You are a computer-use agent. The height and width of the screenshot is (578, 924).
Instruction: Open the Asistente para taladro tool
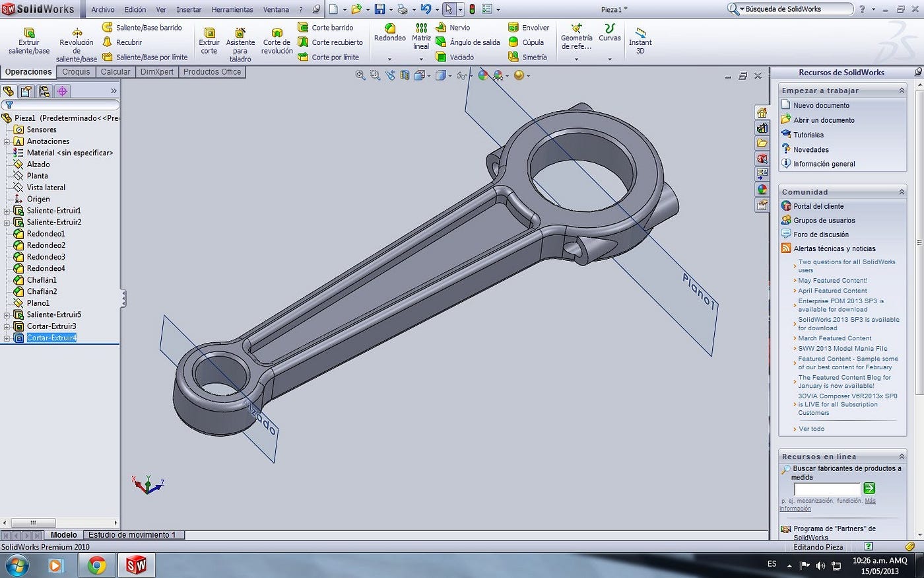tap(240, 41)
